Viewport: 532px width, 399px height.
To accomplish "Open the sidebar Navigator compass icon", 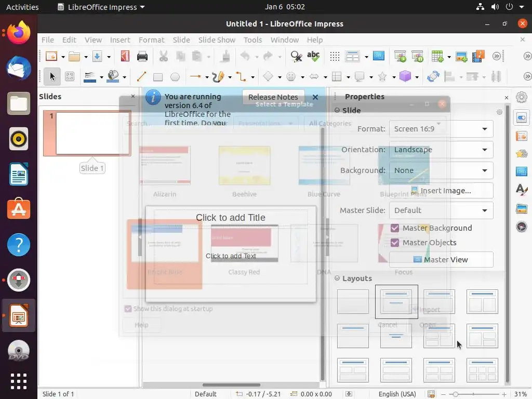I will [522, 226].
